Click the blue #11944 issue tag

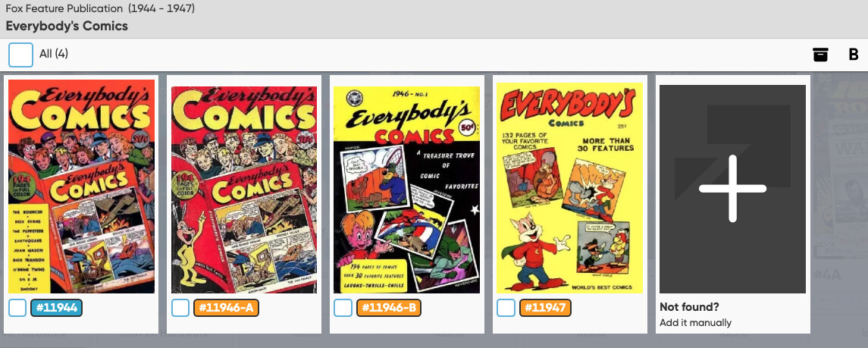[x=56, y=308]
